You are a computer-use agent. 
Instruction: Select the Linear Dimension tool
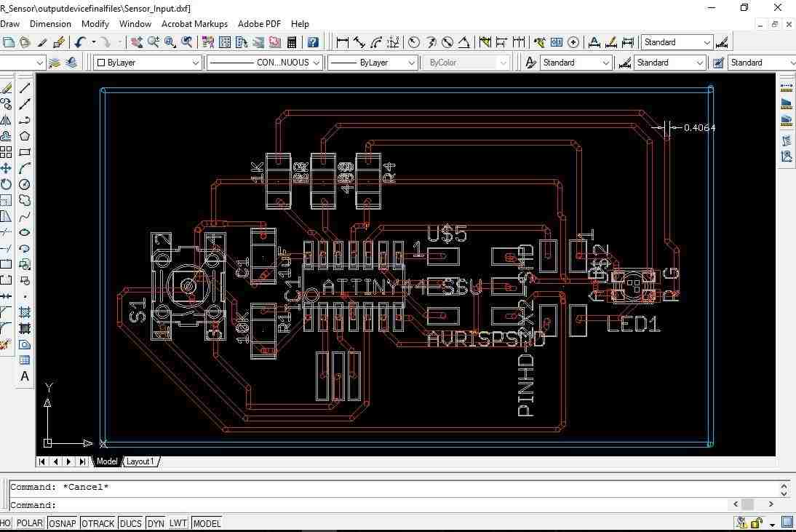point(343,42)
